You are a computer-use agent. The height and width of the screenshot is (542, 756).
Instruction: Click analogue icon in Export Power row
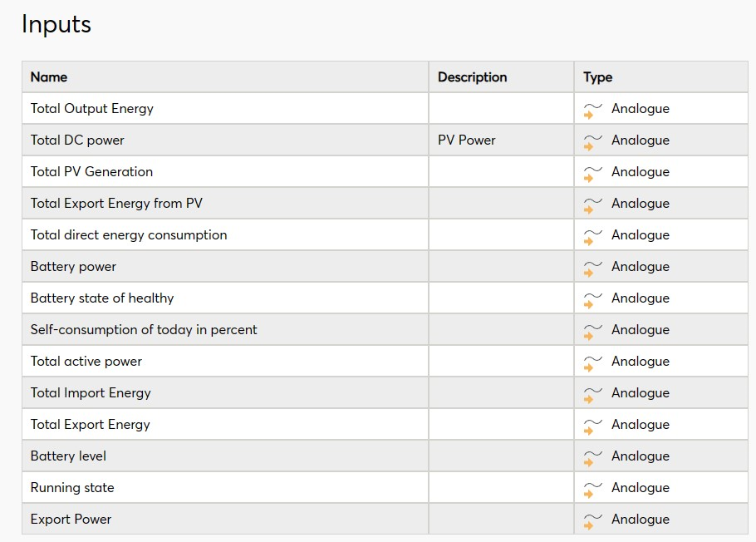[592, 520]
